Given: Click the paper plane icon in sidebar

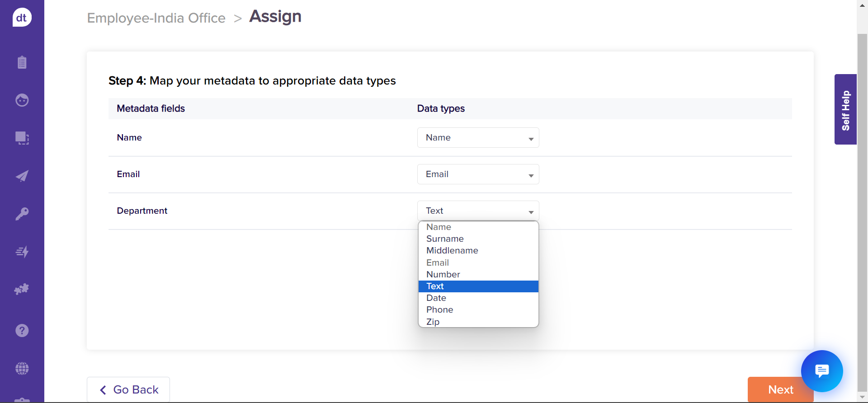Looking at the screenshot, I should point(22,176).
